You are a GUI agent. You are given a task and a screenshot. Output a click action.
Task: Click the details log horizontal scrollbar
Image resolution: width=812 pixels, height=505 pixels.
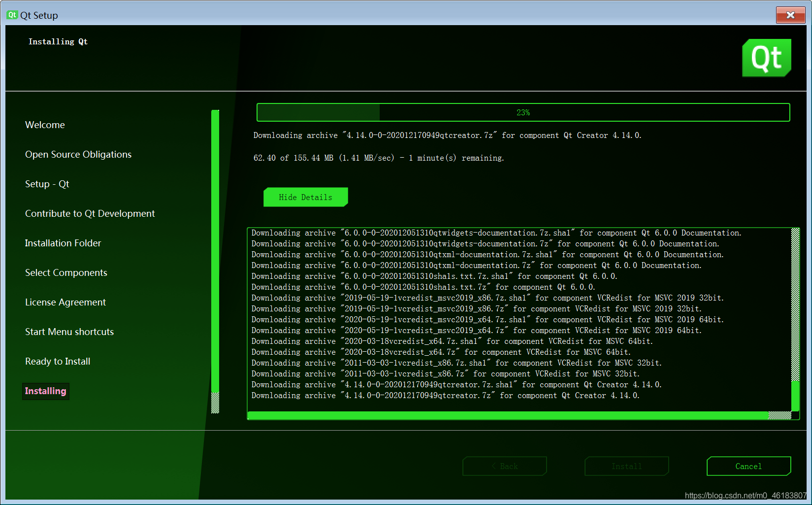(520, 415)
